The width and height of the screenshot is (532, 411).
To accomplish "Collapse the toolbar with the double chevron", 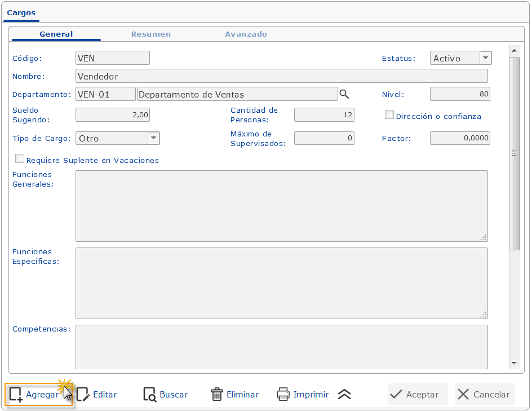I will tap(344, 395).
